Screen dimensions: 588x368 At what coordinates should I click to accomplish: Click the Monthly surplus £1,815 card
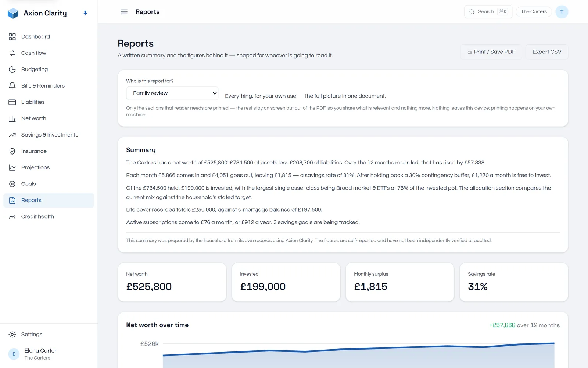click(400, 282)
